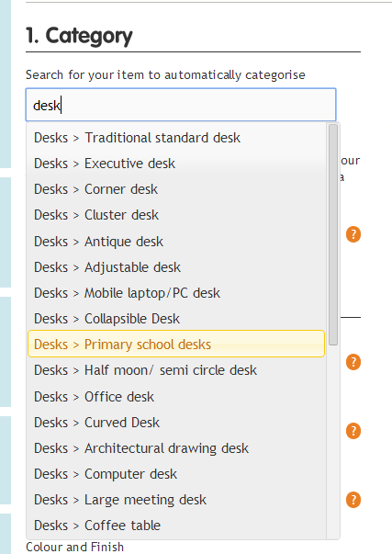Click the bottom orange question mark help icon
This screenshot has width=392, height=554.
tap(353, 500)
